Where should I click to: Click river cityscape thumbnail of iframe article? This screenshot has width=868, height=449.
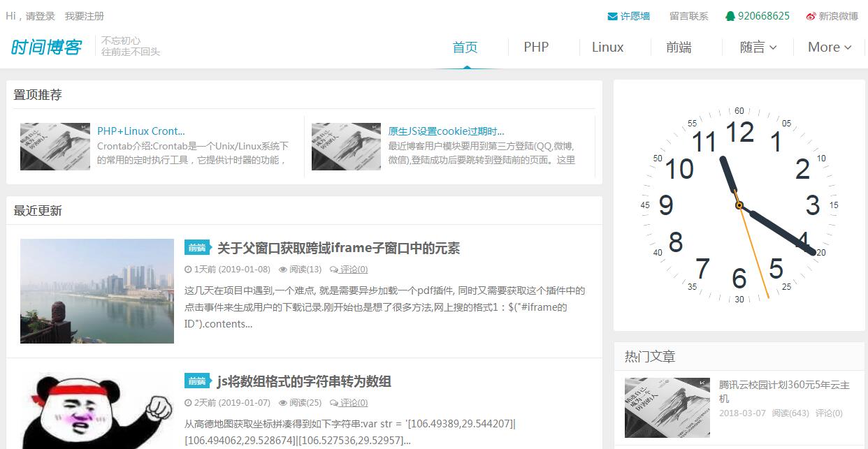pos(97,291)
